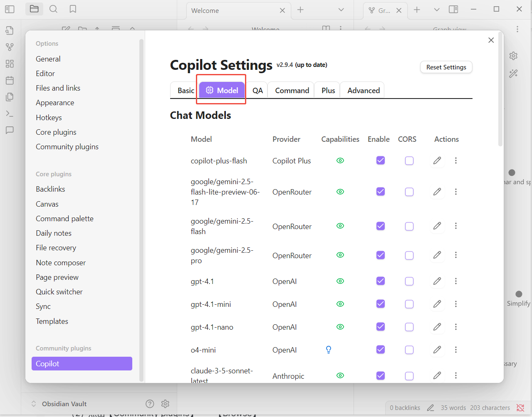
Task: Click the reasoning lightbulb icon for o4-mini
Action: point(329,350)
